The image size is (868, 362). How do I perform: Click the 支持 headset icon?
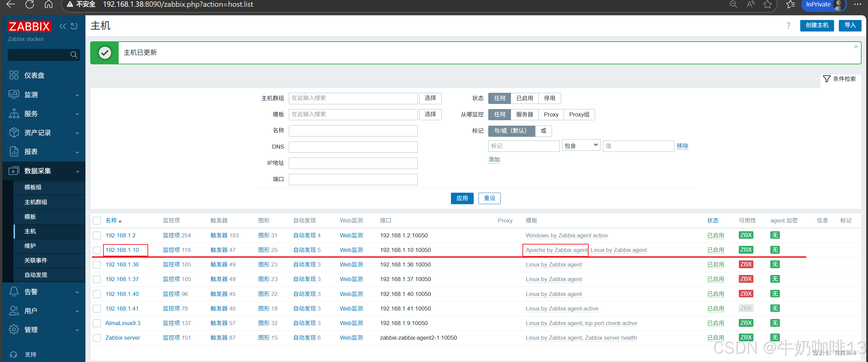coord(14,355)
